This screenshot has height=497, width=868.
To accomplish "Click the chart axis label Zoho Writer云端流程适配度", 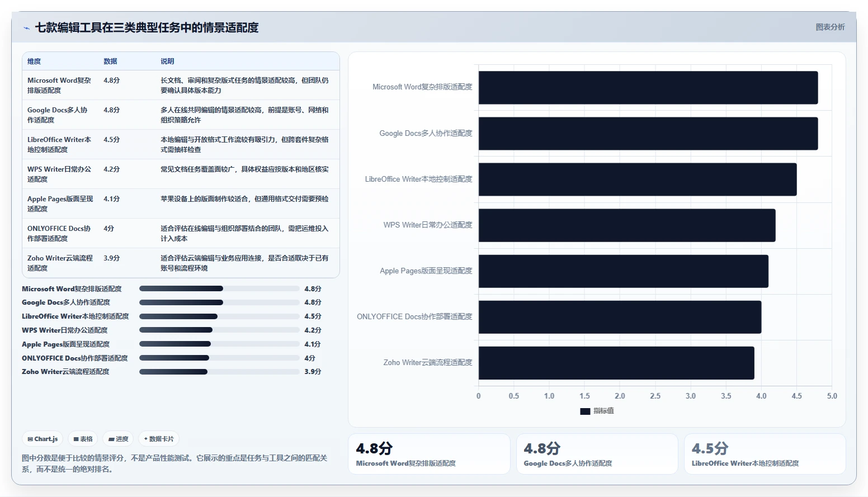I will tap(428, 362).
